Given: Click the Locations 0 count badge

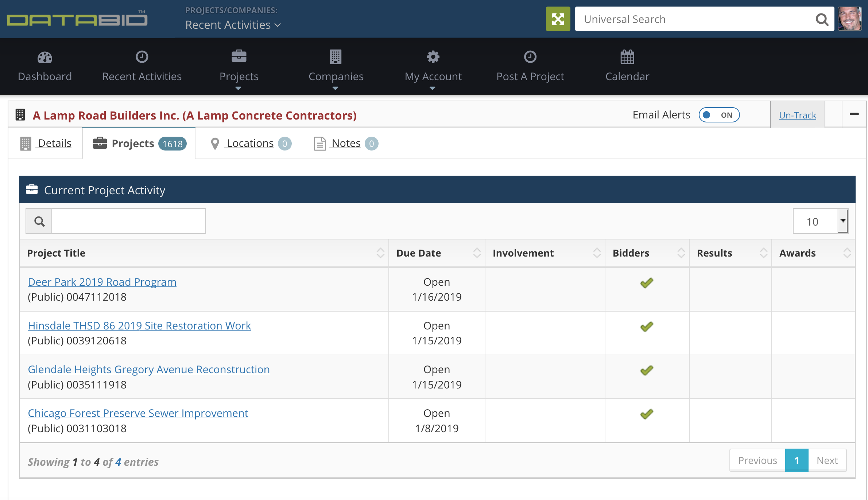Looking at the screenshot, I should pos(285,144).
